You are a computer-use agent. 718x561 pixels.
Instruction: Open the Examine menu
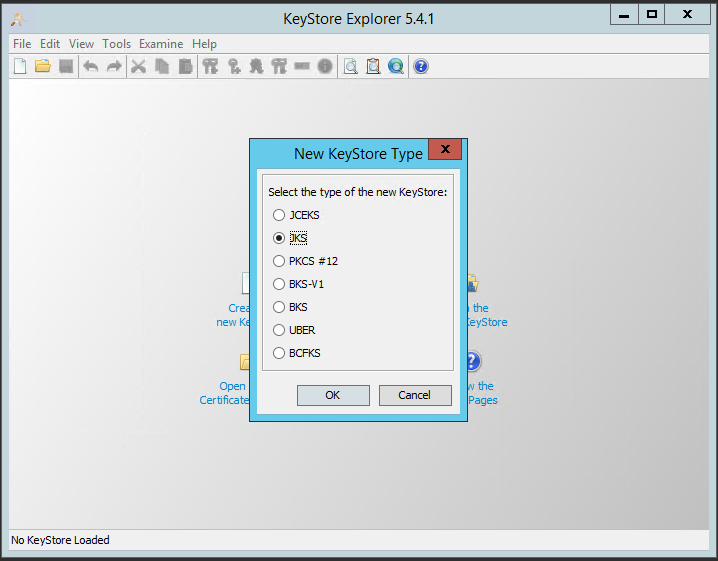click(161, 44)
